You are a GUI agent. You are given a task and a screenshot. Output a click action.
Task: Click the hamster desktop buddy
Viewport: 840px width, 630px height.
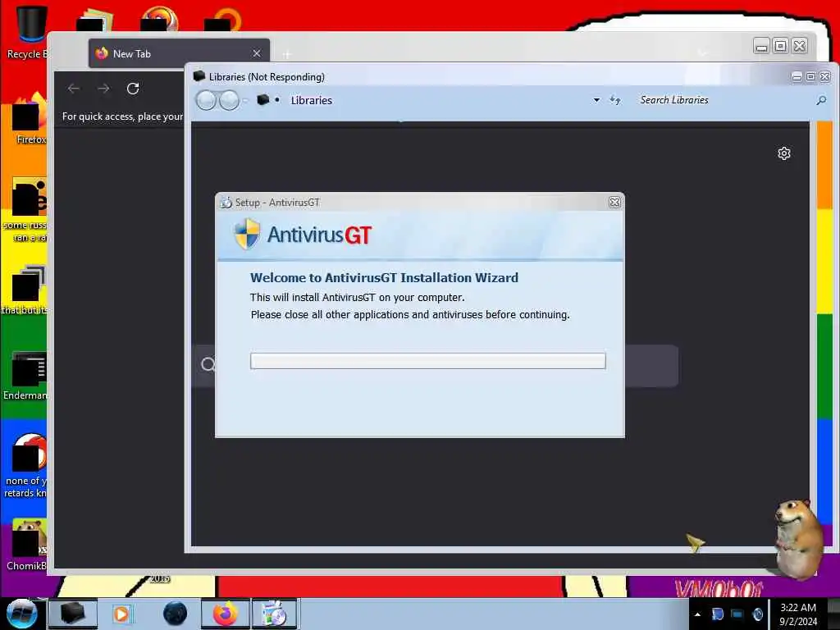[x=798, y=538]
